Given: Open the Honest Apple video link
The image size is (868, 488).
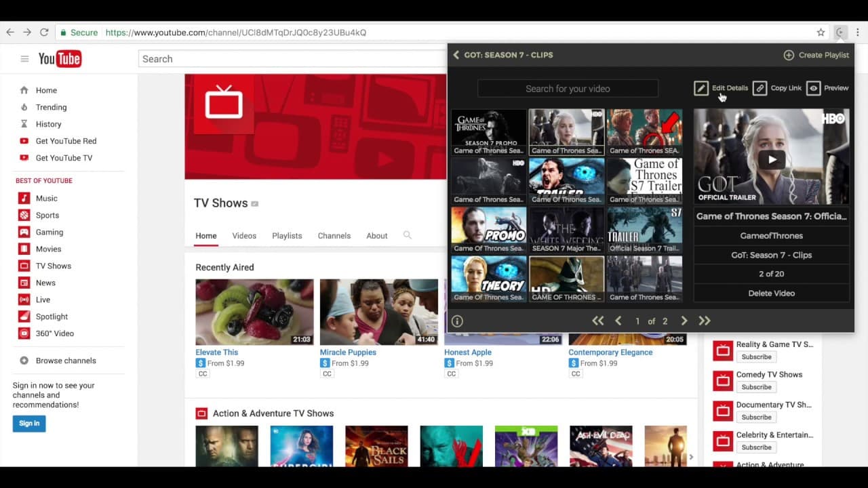Looking at the screenshot, I should click(x=468, y=352).
